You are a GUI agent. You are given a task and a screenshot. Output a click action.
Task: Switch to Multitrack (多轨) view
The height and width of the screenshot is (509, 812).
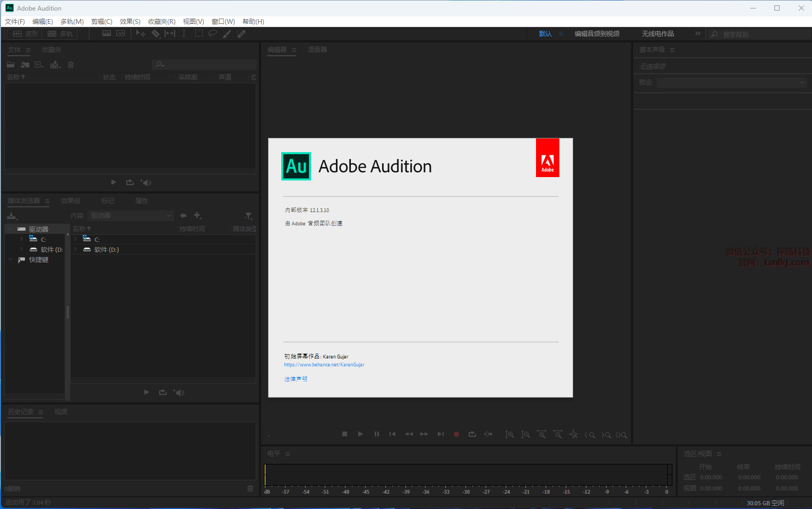[60, 33]
